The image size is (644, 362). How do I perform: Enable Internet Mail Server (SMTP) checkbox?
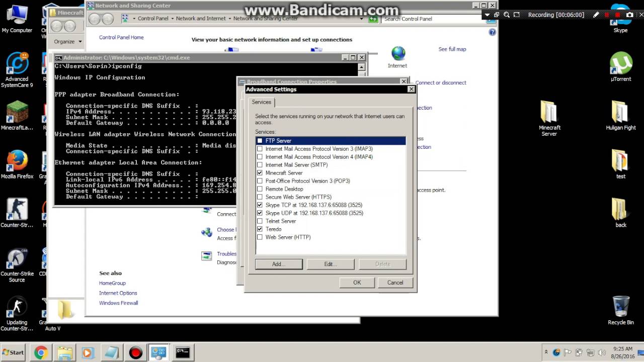(260, 165)
